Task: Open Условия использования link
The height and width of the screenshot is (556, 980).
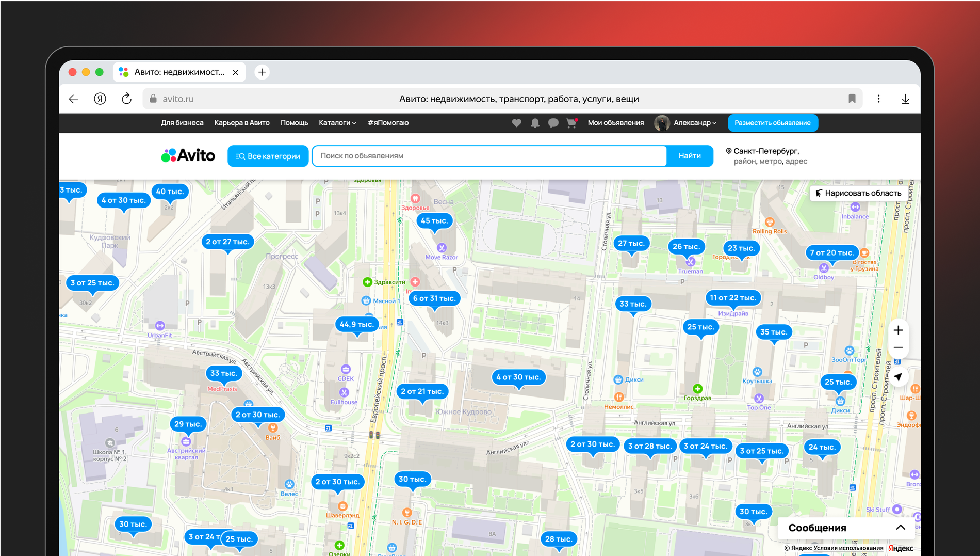Action: (848, 548)
